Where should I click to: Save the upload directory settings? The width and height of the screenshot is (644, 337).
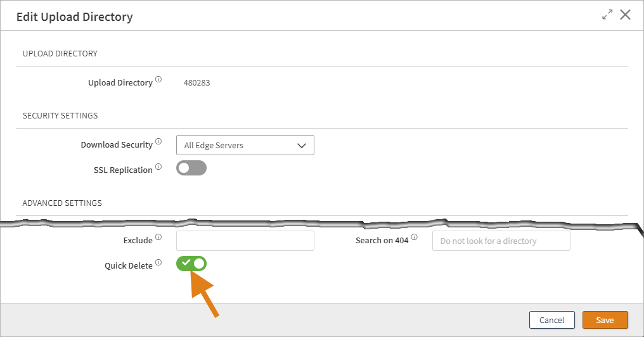pos(605,320)
